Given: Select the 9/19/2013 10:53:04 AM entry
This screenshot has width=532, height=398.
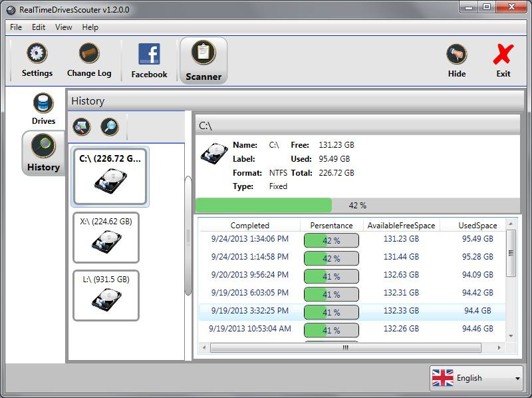Looking at the screenshot, I should (352, 329).
